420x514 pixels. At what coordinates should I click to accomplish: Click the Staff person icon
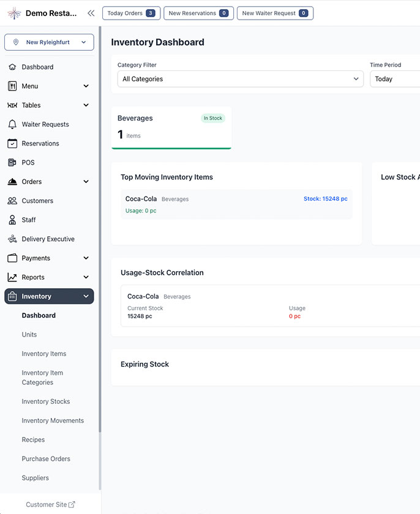click(x=12, y=220)
